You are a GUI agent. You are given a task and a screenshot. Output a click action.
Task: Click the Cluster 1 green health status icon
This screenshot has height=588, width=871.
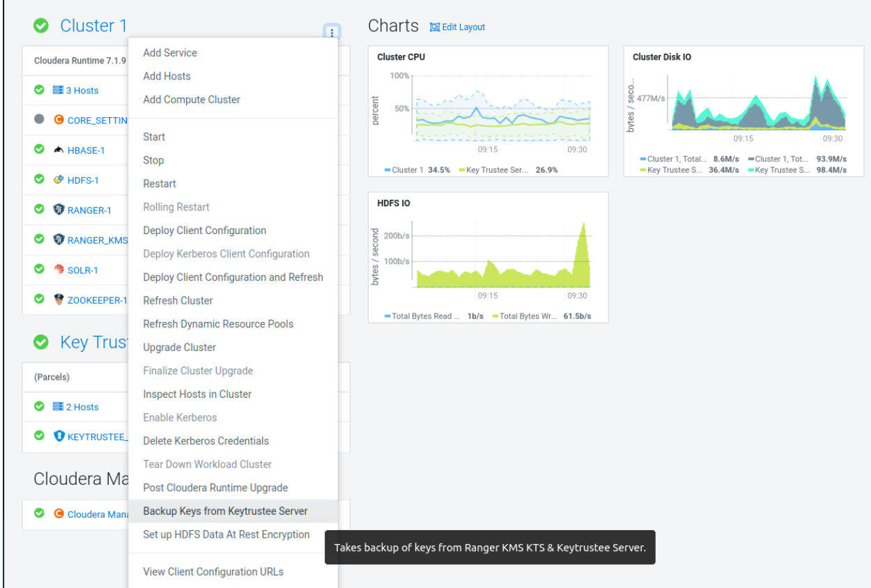(x=41, y=26)
